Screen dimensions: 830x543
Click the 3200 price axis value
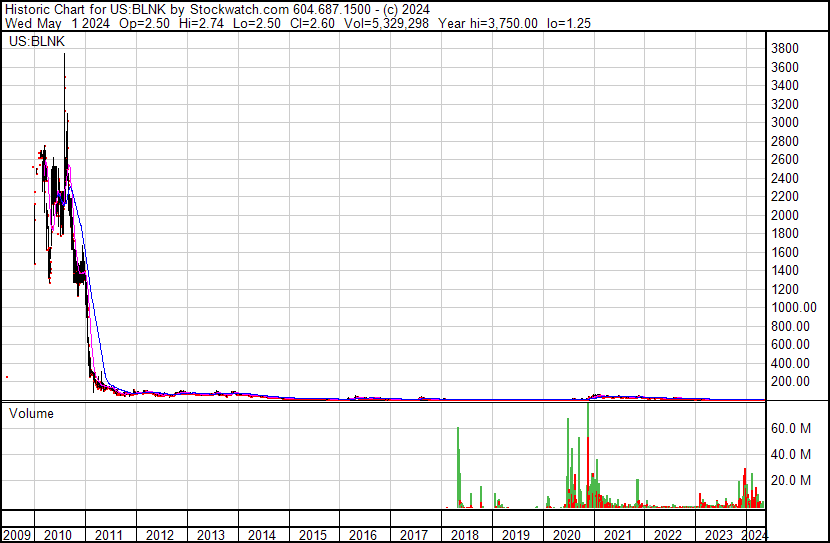pos(785,104)
